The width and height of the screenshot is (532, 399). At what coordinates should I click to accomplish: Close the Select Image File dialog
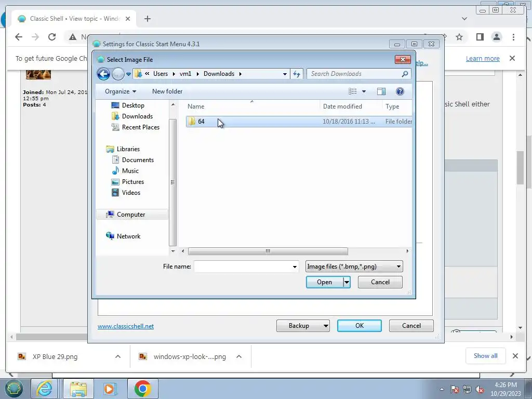(403, 59)
